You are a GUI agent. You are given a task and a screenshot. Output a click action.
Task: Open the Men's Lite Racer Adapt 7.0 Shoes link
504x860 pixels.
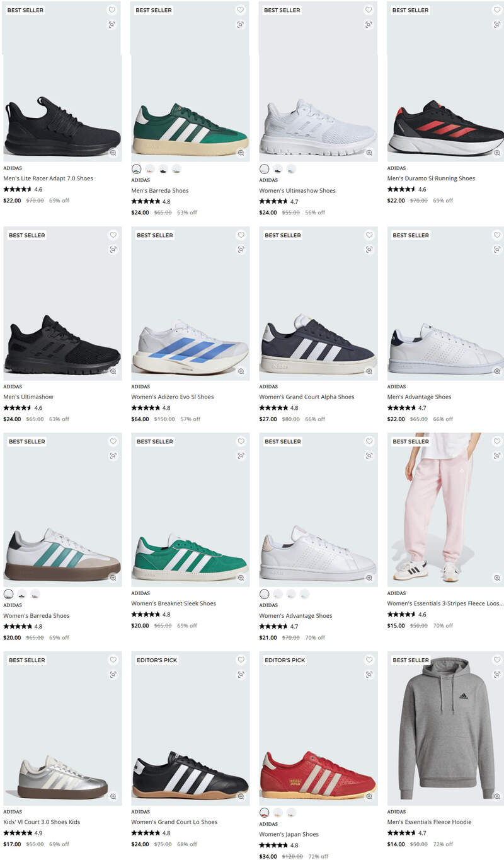point(49,178)
